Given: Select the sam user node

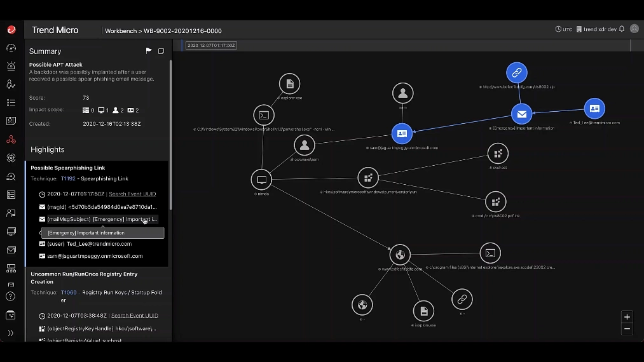Looking at the screenshot, I should (402, 93).
